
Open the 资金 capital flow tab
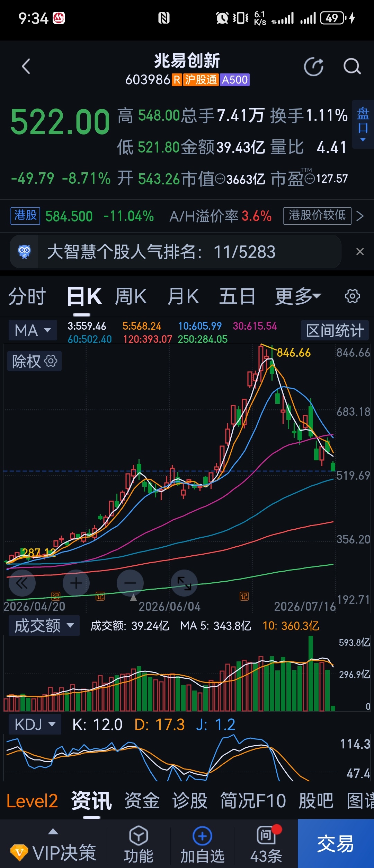[x=142, y=801]
